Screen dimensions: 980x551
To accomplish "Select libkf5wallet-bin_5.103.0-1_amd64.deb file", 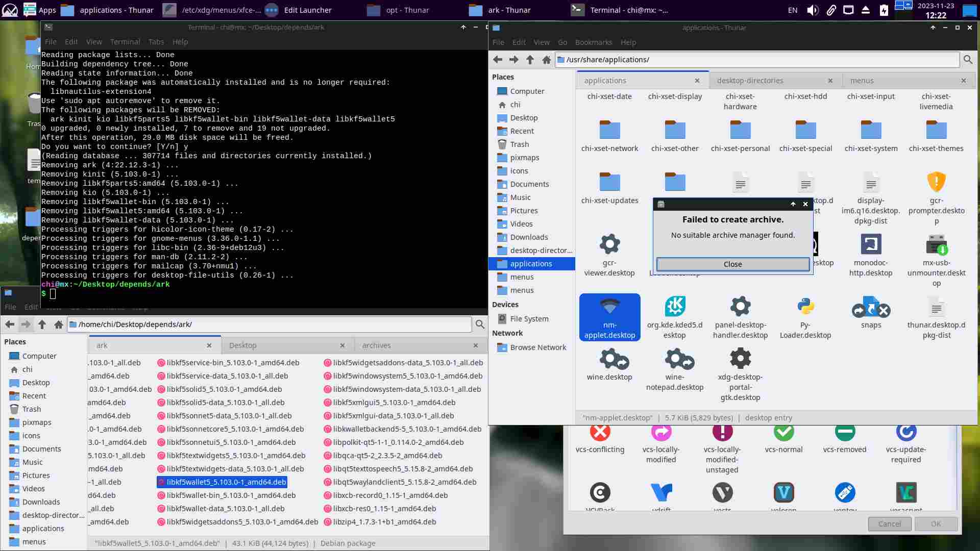I will pyautogui.click(x=231, y=495).
